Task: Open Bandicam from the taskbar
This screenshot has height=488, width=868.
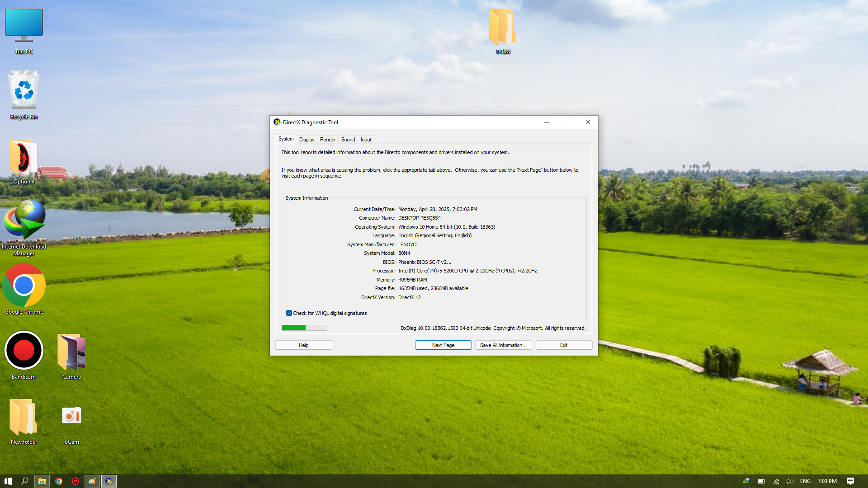Action: pyautogui.click(x=75, y=481)
